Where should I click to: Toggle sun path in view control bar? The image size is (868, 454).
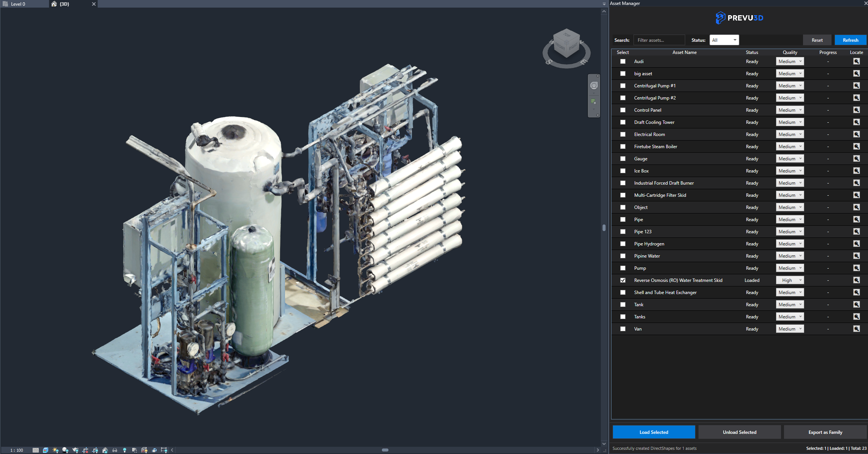(x=55, y=450)
